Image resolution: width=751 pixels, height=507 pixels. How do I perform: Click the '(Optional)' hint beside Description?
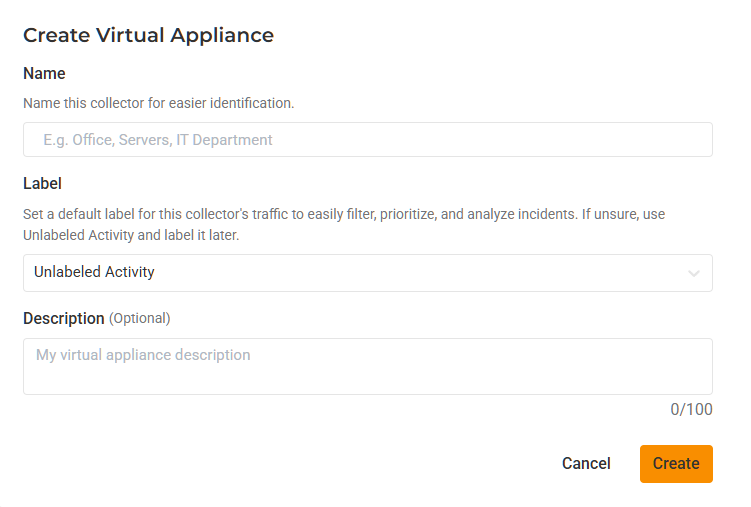[140, 318]
